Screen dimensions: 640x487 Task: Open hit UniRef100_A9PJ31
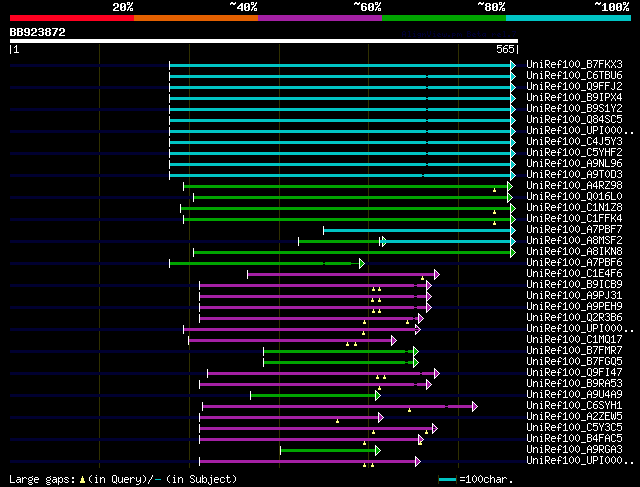[574, 296]
